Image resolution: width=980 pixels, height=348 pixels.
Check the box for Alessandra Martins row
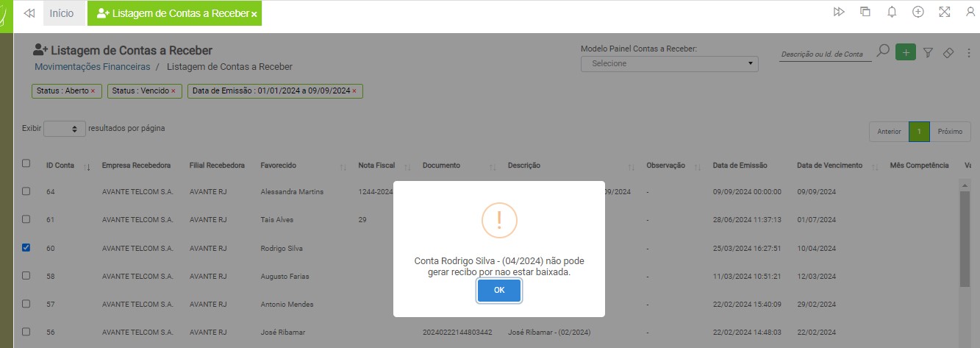point(26,191)
